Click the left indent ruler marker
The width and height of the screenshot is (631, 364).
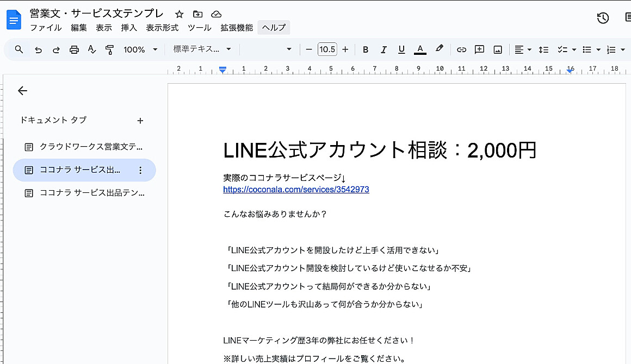coord(222,70)
